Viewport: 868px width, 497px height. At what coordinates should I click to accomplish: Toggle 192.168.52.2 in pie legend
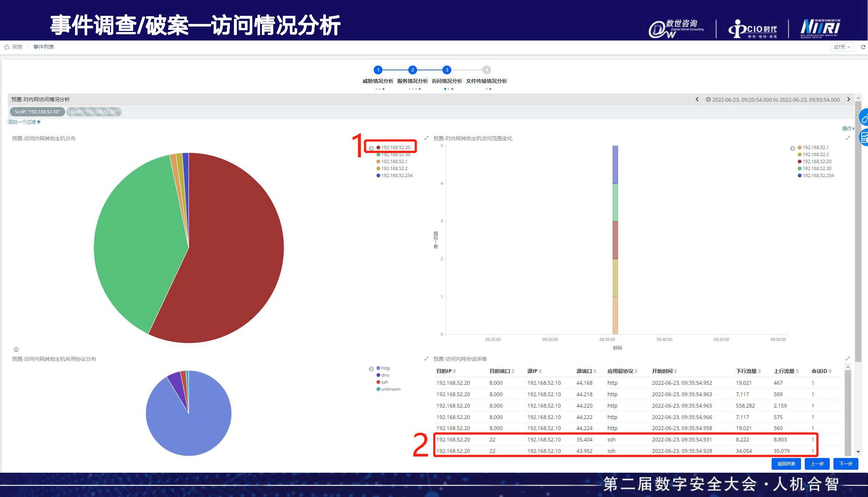392,168
